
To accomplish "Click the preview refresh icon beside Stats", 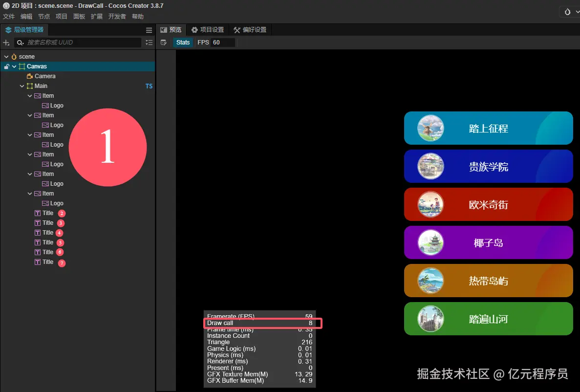I will 164,43.
